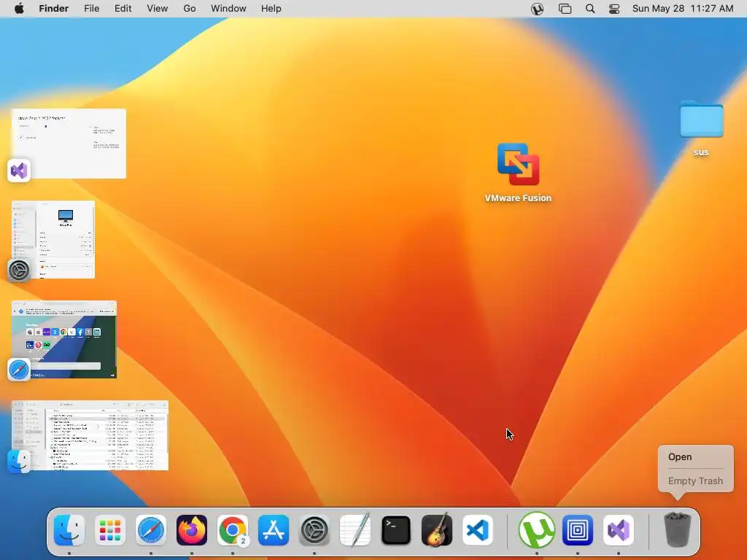Open the App Store from the Dock
The height and width of the screenshot is (560, 747).
[x=274, y=530]
